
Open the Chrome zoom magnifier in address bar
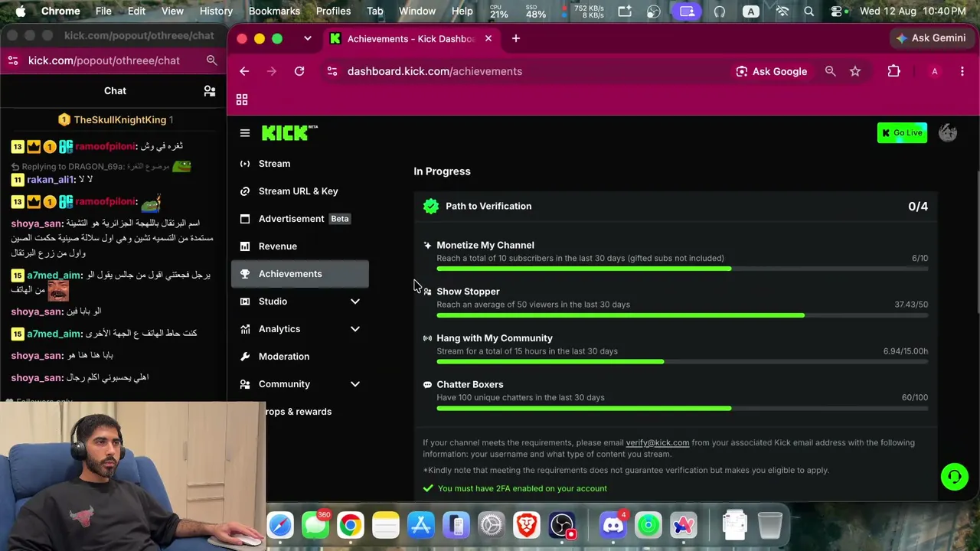pos(830,71)
